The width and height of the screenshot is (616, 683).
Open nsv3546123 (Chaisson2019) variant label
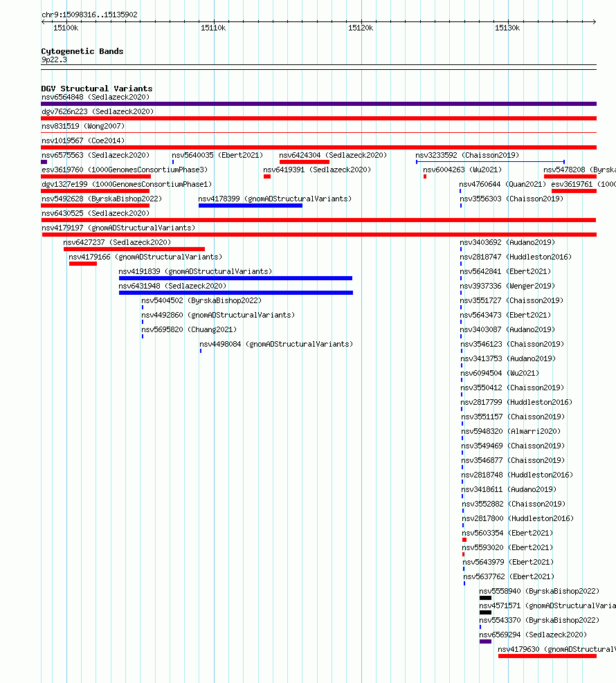coord(512,344)
